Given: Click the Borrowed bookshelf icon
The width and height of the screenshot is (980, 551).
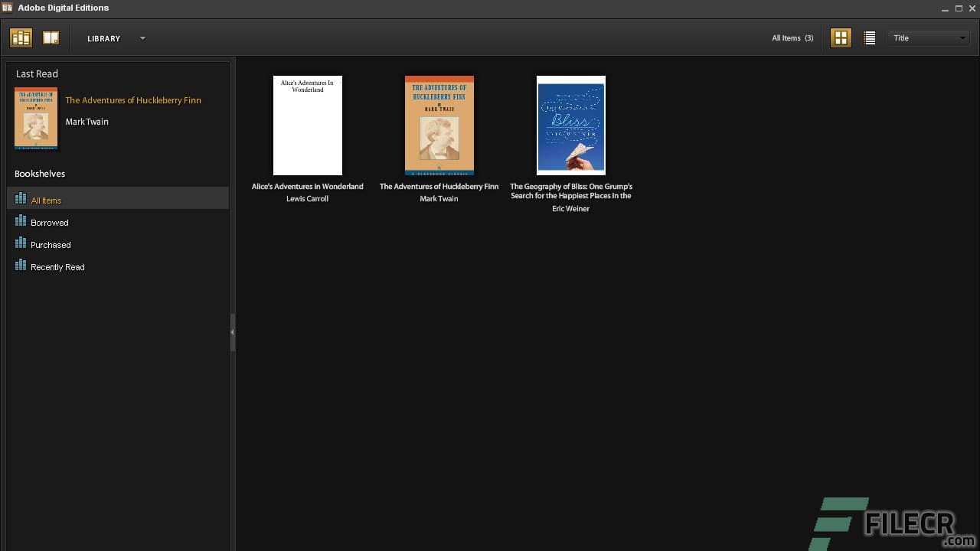Looking at the screenshot, I should point(20,222).
